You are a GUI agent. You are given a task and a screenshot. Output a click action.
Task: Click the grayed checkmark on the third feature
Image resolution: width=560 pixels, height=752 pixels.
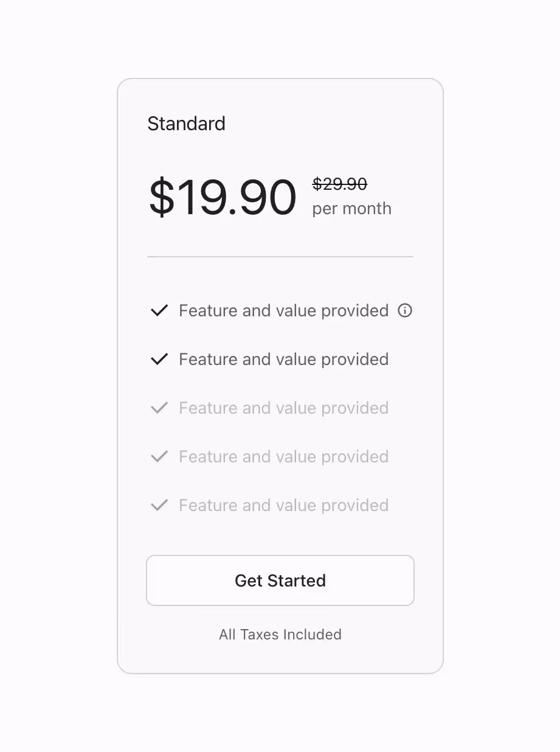coord(159,408)
